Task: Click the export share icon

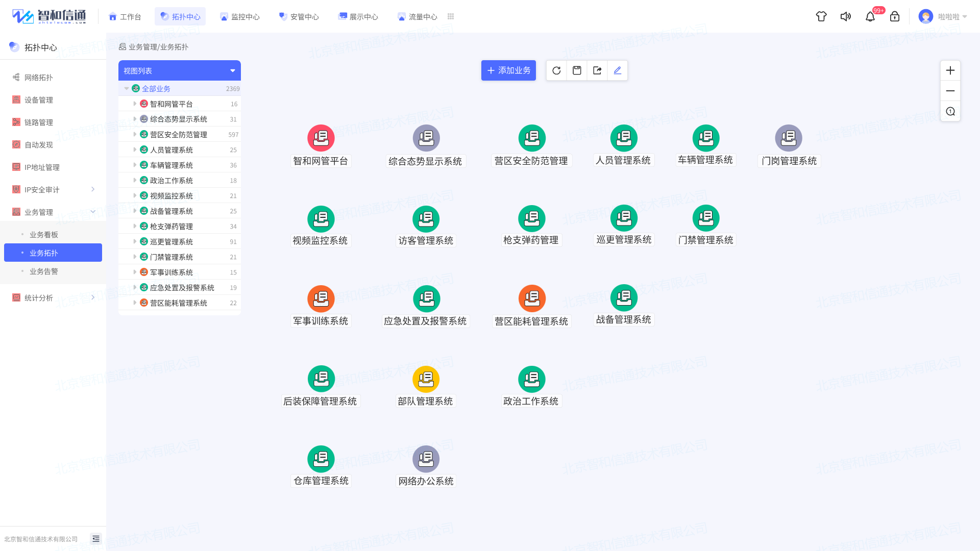Action: (597, 70)
